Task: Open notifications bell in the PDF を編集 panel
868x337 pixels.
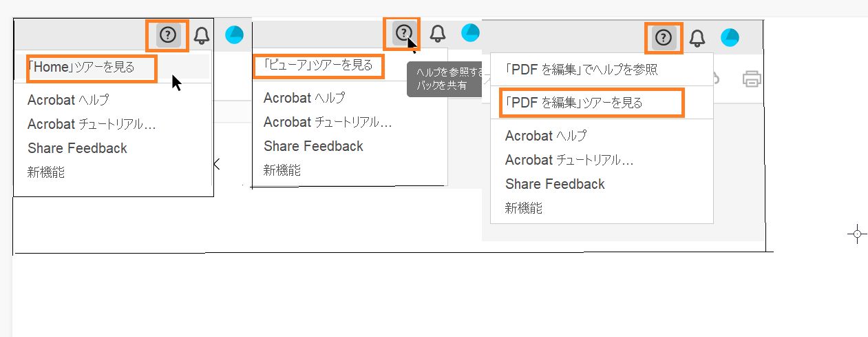Action: click(x=697, y=38)
